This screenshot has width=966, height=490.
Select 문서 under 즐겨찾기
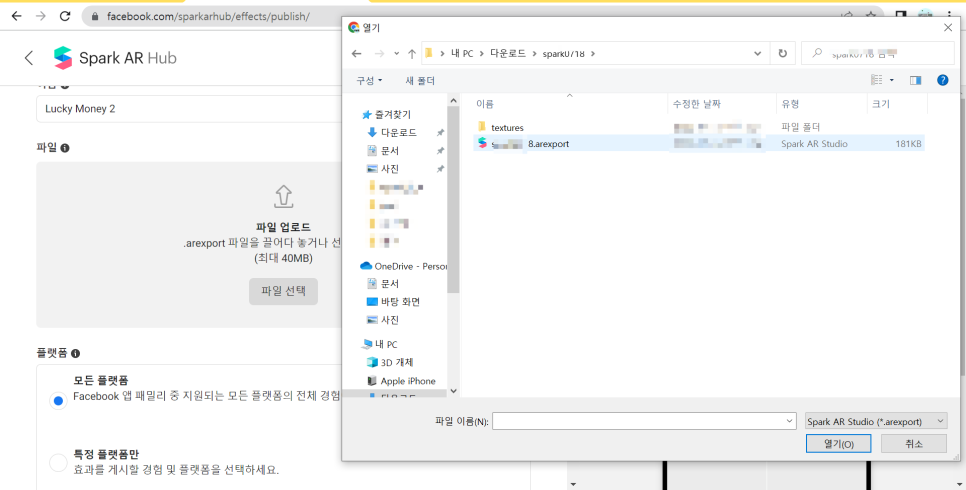[x=390, y=150]
